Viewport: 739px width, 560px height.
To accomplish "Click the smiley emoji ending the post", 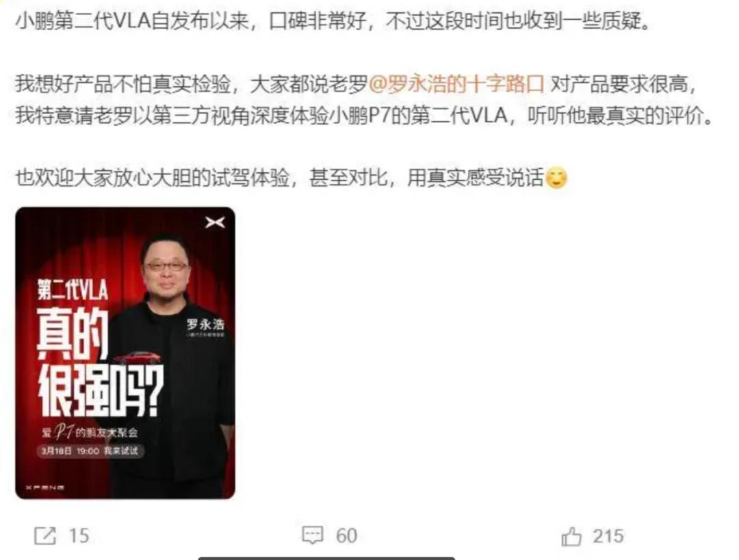I will click(556, 178).
